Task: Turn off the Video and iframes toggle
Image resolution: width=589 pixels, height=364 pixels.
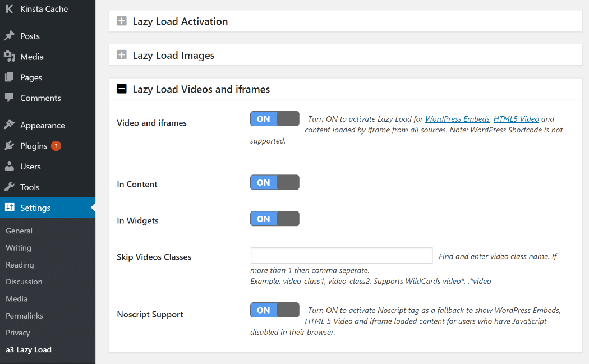Action: tap(274, 118)
